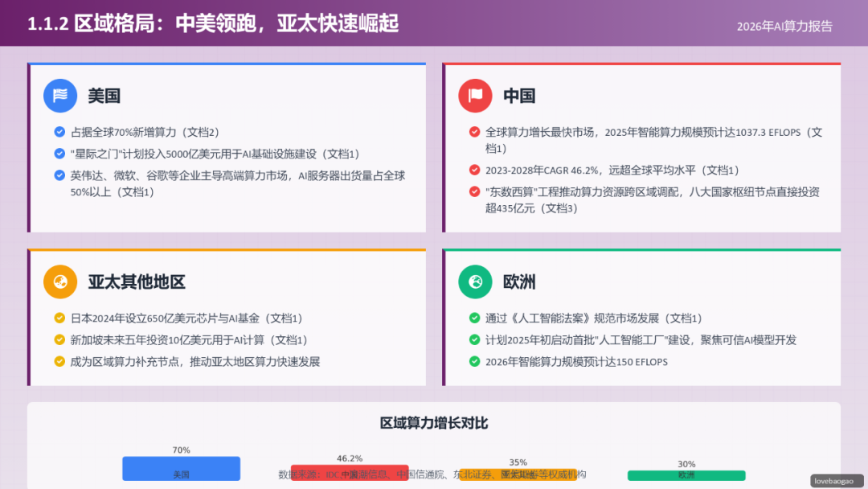Click the green checkmark before 人工智能法案 item
This screenshot has height=489, width=868.
473,318
